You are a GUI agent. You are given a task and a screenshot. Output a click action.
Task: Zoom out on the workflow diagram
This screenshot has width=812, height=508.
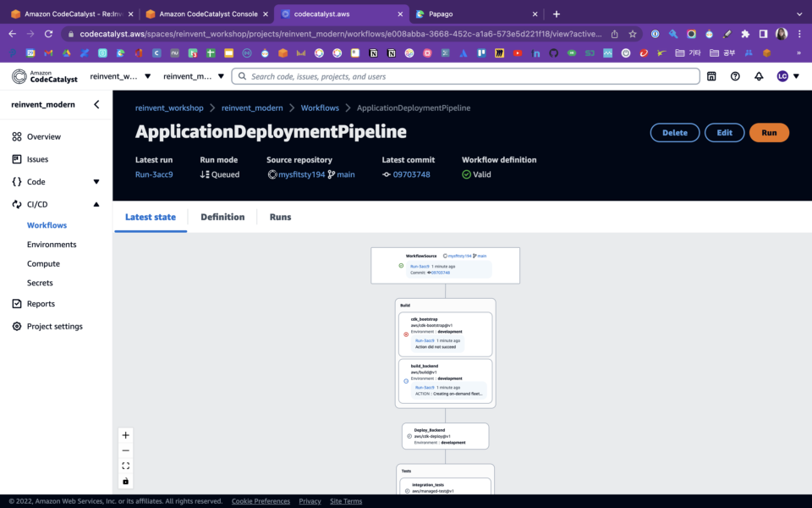pos(125,450)
